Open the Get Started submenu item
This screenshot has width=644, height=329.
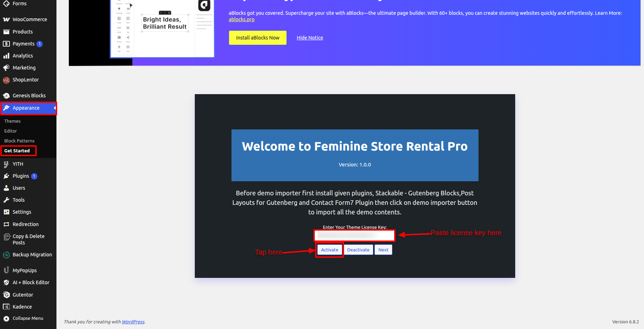coord(17,151)
